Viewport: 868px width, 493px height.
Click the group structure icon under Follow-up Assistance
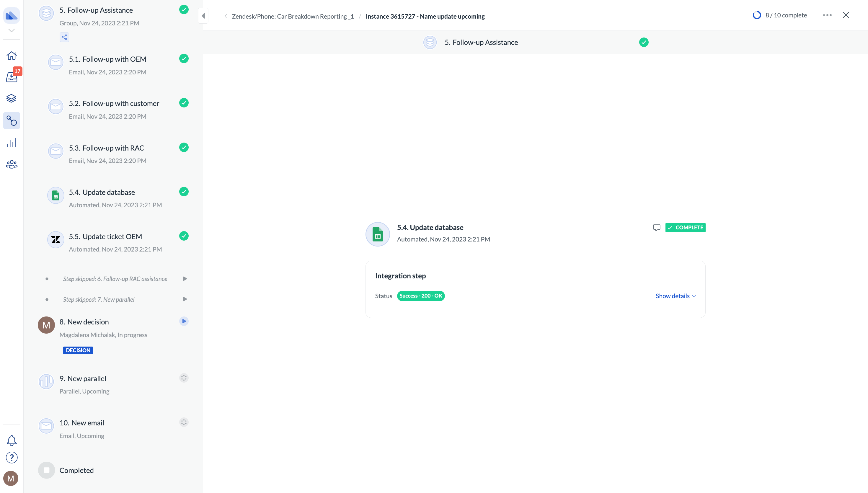click(64, 37)
